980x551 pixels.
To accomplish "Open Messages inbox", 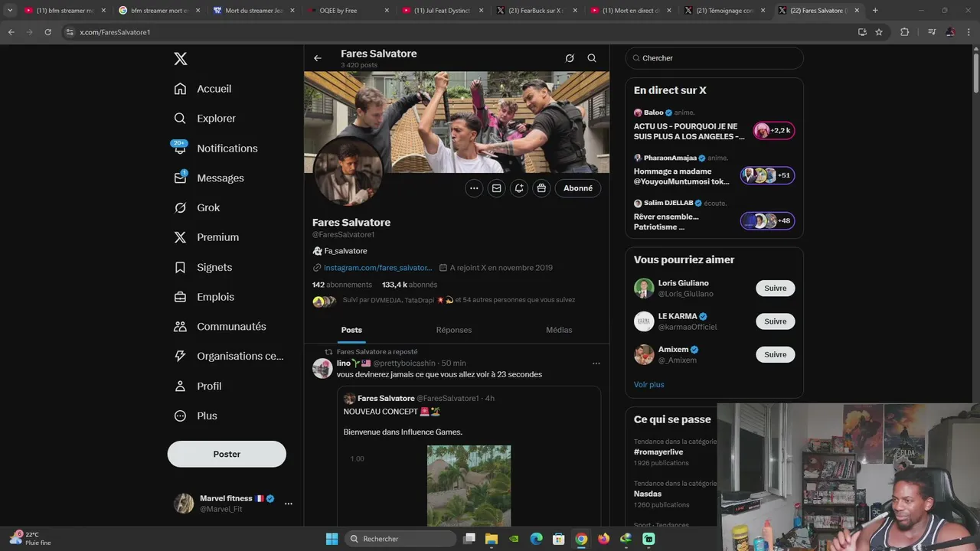I will click(208, 178).
